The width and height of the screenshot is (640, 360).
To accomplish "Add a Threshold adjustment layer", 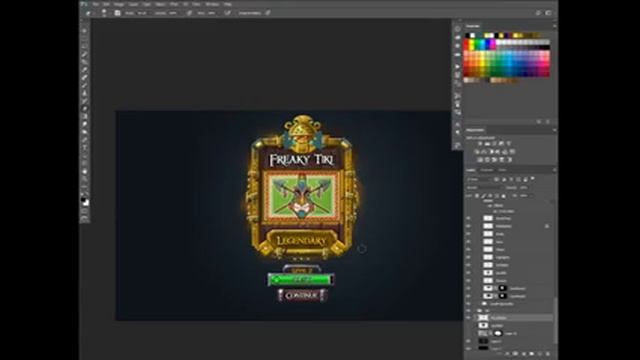I will click(494, 159).
